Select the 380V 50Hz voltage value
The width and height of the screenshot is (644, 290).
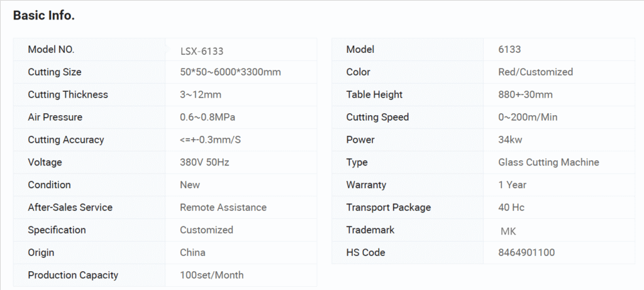204,163
